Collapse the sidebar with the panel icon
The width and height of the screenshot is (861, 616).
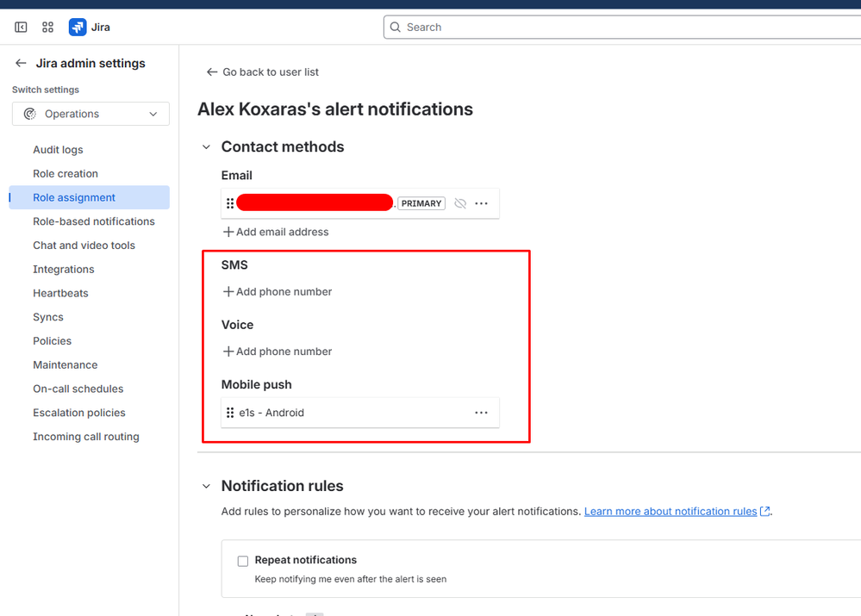pos(21,27)
